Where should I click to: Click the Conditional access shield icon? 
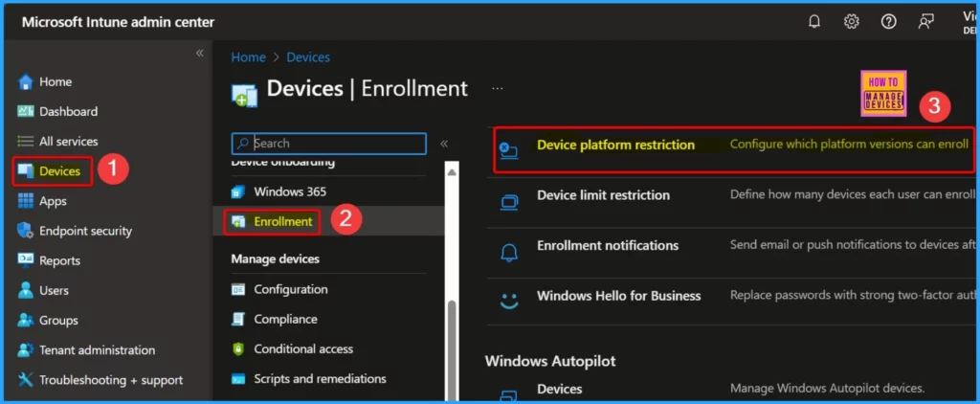tap(238, 349)
